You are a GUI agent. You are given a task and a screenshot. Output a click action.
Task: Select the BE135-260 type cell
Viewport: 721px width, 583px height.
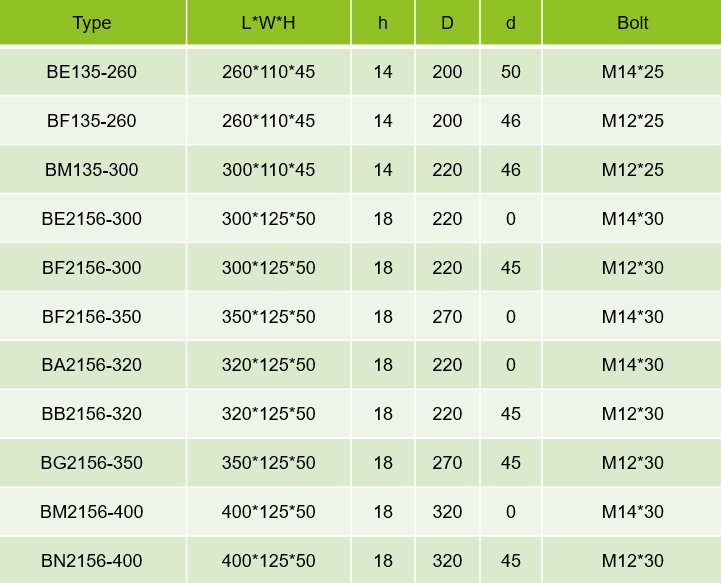(x=92, y=72)
